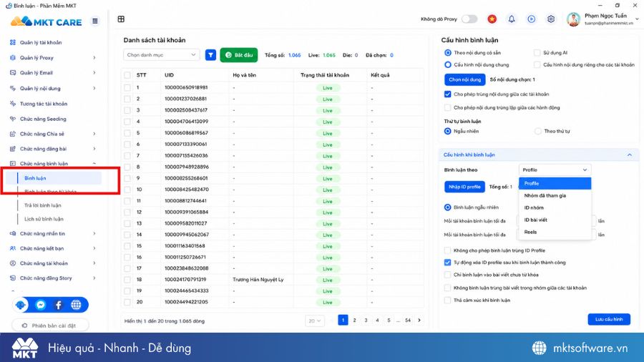Click the Chức năng tài khoản icon
Screen dimensions: 644x362
pos(13,263)
